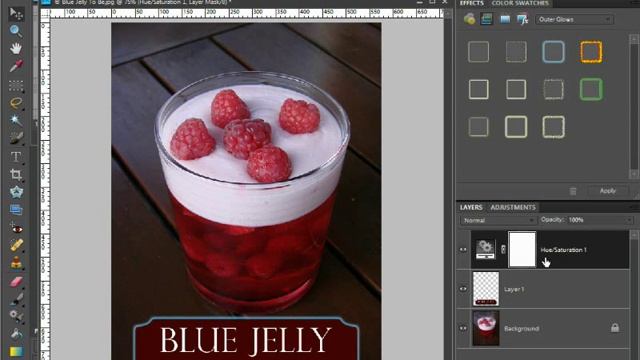Select the Hue/Saturation adjustment icon thumbnail

pos(485,249)
